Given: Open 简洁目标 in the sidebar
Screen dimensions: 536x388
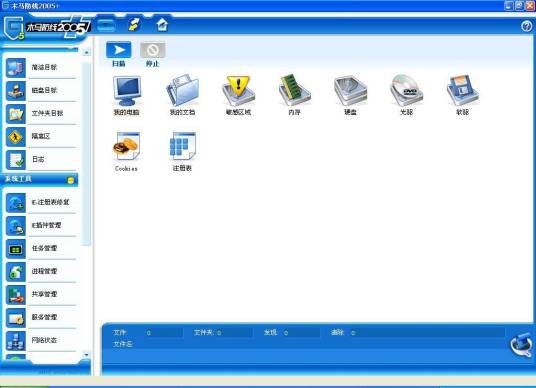Looking at the screenshot, I should [x=41, y=67].
